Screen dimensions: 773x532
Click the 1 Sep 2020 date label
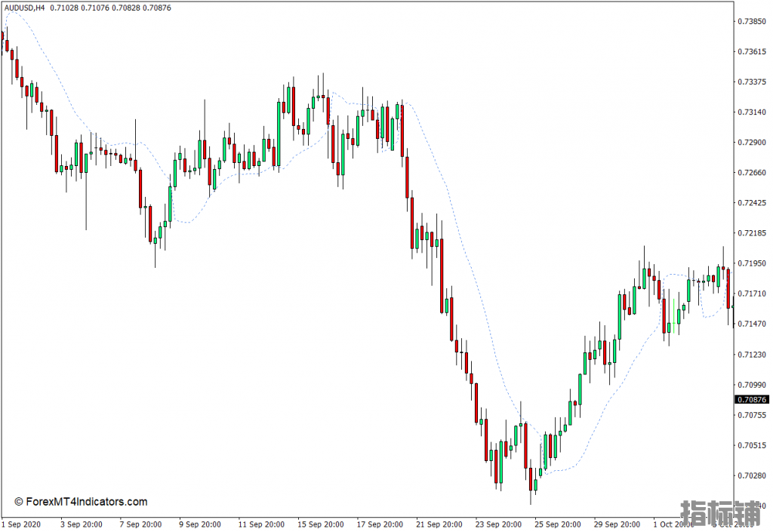point(22,524)
